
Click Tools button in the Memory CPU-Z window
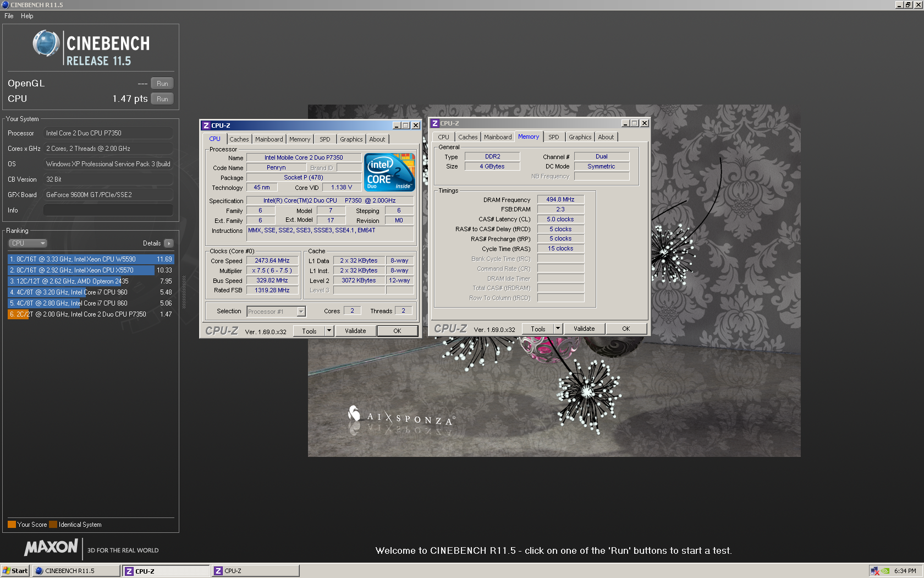pos(538,329)
